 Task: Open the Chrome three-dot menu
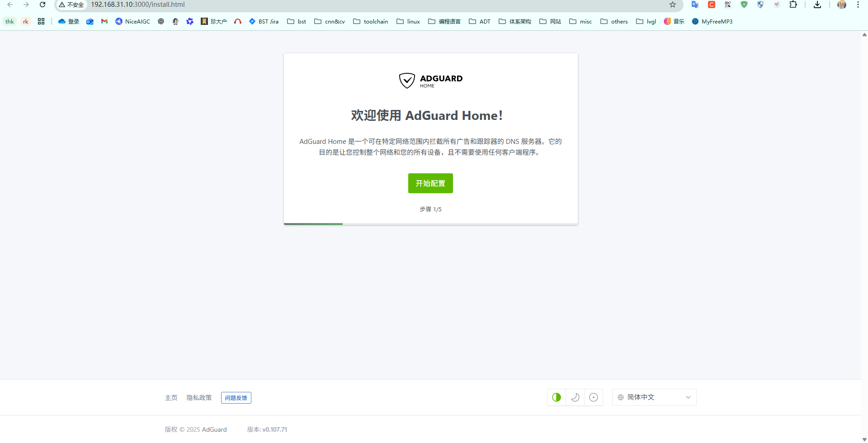tap(858, 5)
